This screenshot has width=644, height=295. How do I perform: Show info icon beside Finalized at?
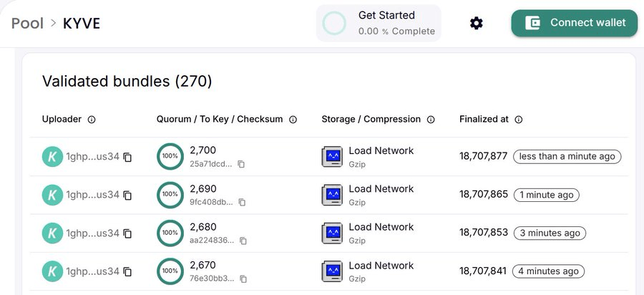click(x=519, y=120)
